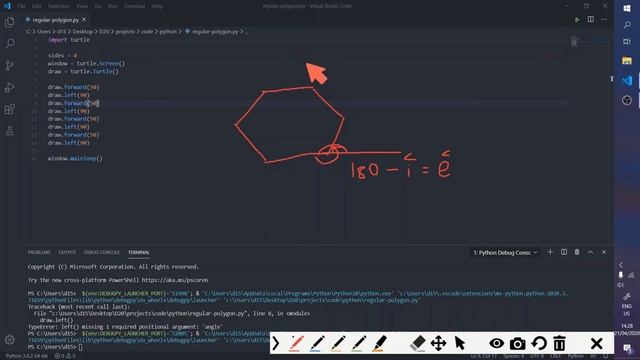Open the Explorer view in activity bar
640x360 pixels.
tap(9, 22)
